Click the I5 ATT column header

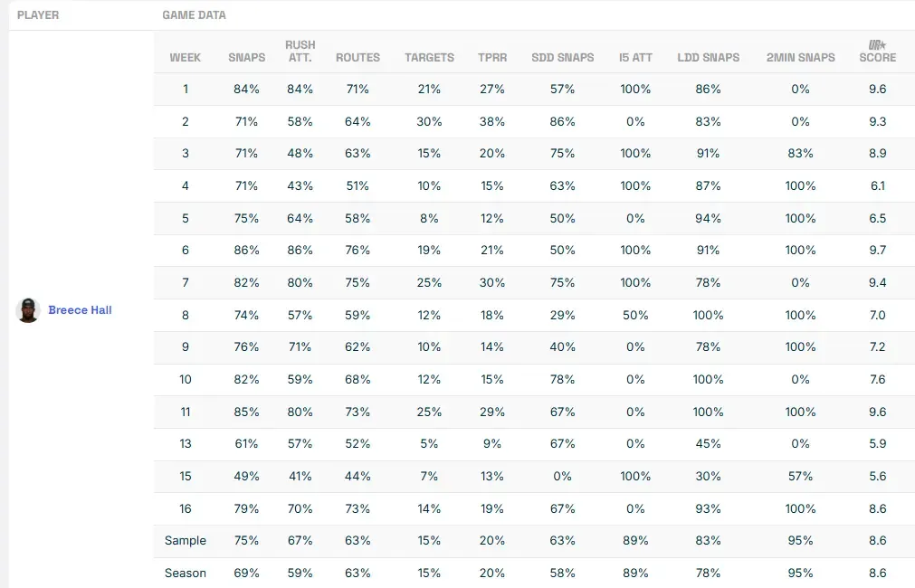pyautogui.click(x=635, y=57)
